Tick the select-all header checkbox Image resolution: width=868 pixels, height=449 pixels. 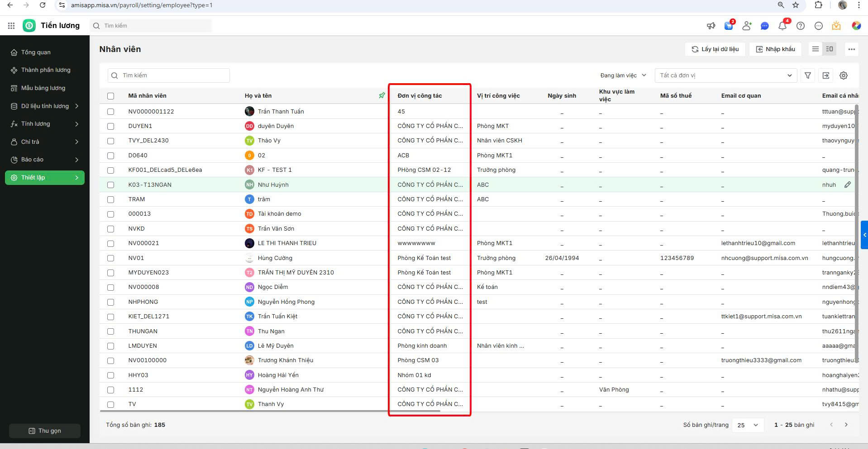[111, 96]
